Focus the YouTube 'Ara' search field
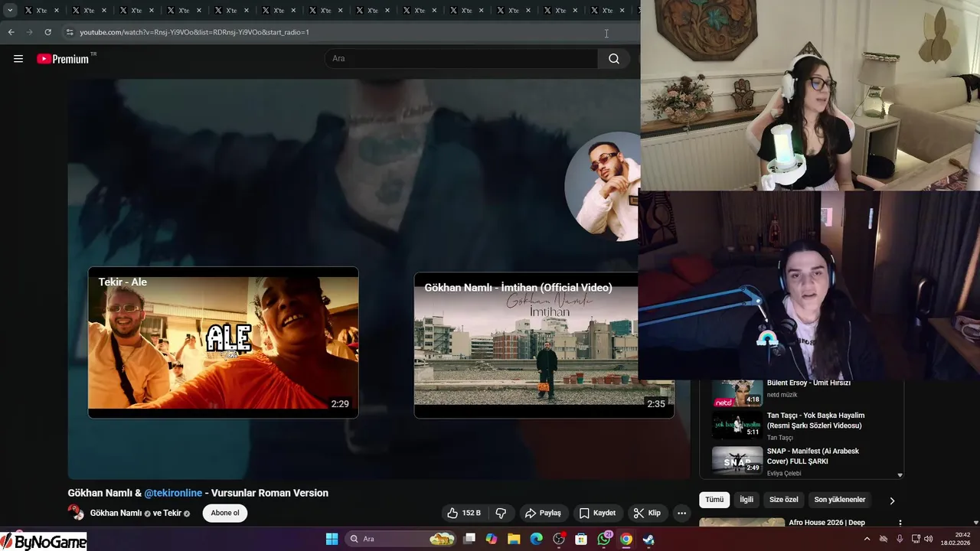The height and width of the screenshot is (551, 980). pos(462,59)
